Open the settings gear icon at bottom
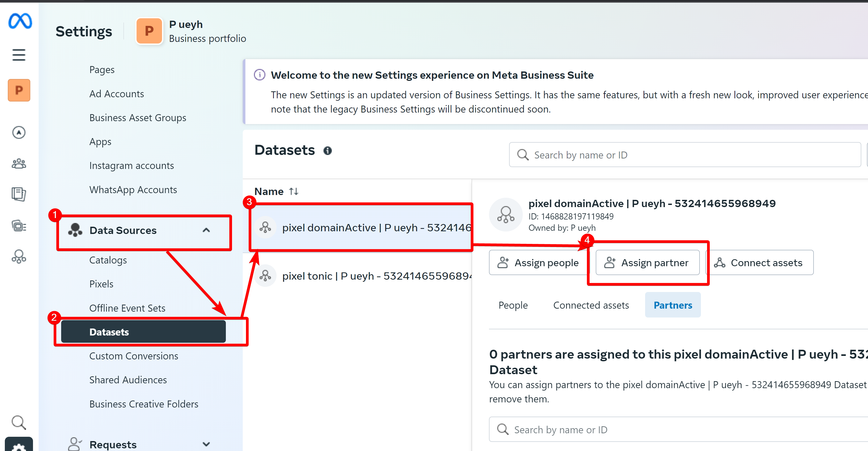Viewport: 868px width, 451px height. (x=19, y=445)
